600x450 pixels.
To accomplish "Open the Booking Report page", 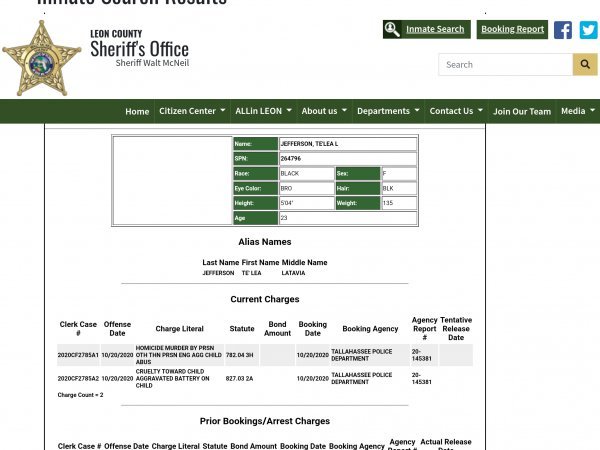I will pos(512,30).
